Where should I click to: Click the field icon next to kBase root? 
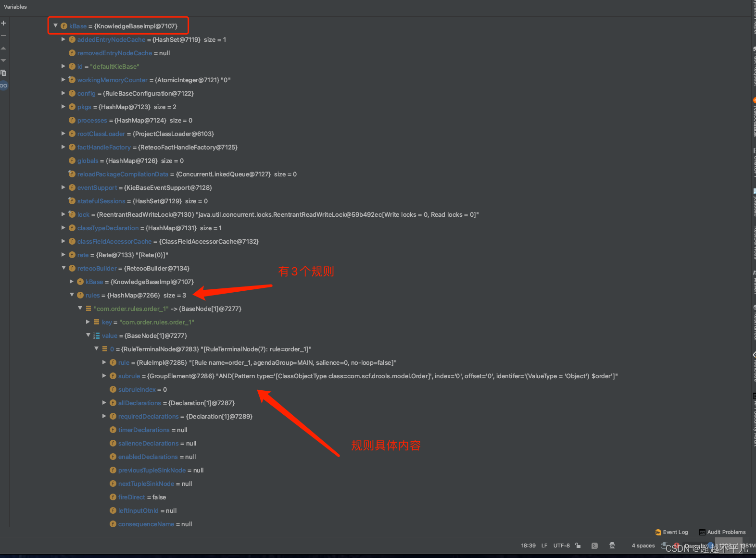tap(64, 26)
